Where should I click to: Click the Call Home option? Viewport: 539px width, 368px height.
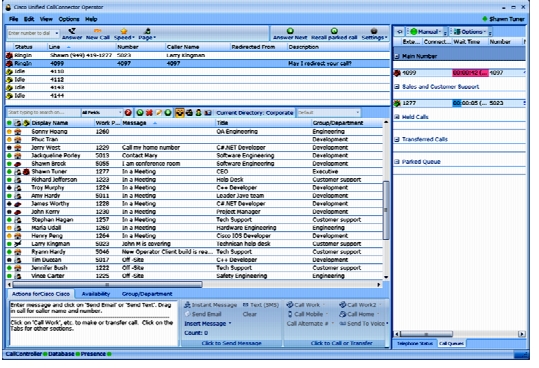point(359,314)
